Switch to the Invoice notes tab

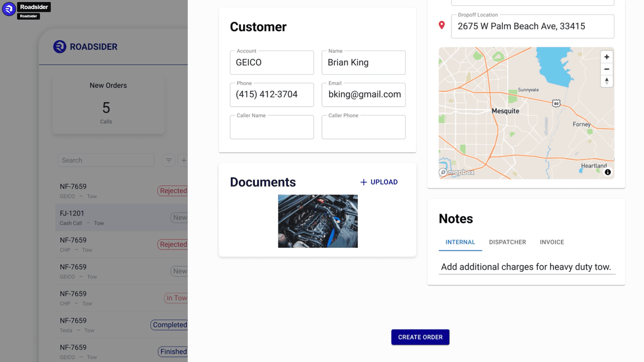pyautogui.click(x=552, y=242)
